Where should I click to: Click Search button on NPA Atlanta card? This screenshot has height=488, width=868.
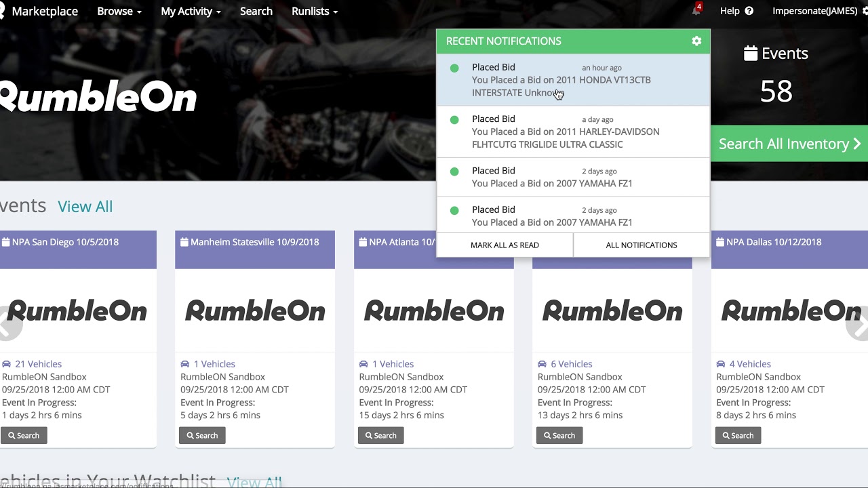point(380,435)
